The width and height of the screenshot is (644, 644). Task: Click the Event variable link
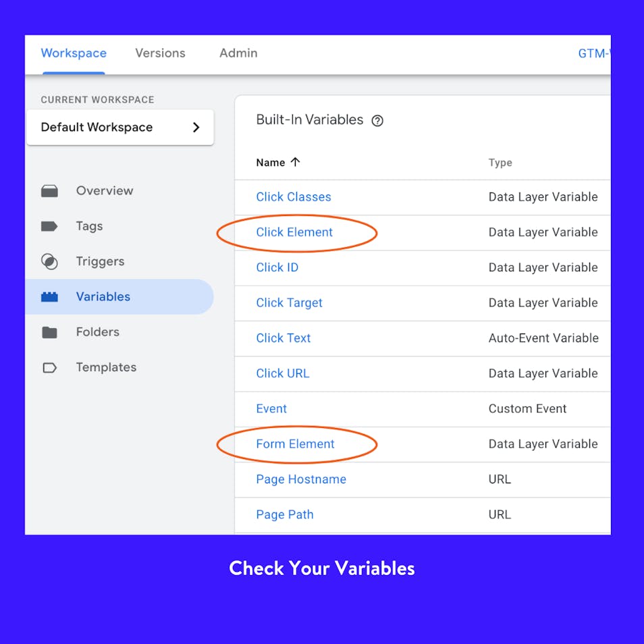point(271,409)
